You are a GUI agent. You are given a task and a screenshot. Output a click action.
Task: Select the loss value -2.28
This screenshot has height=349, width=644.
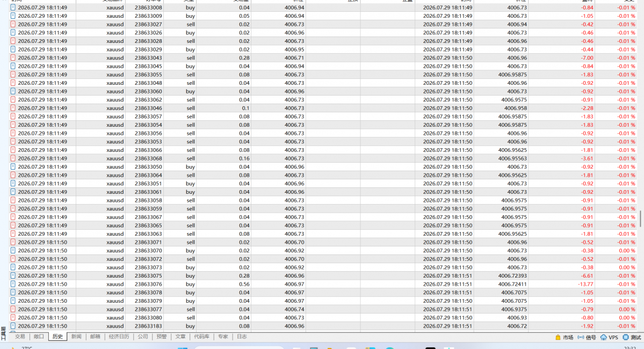(x=587, y=108)
